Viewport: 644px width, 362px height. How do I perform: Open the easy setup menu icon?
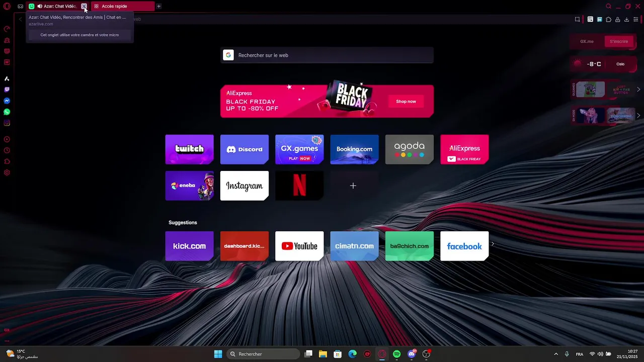click(x=636, y=20)
